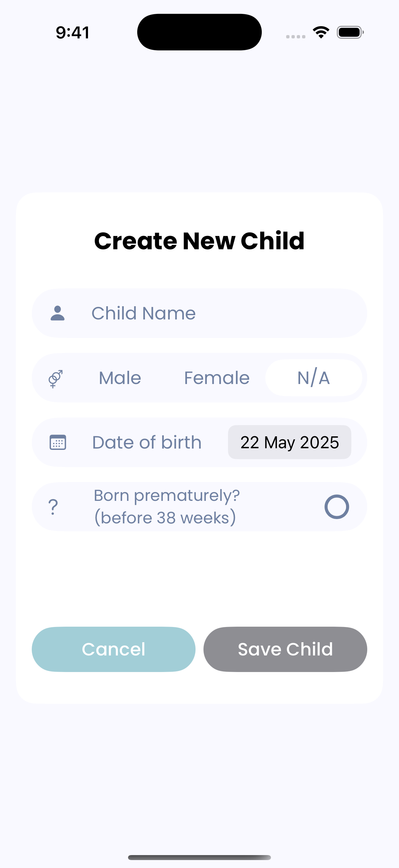Click the Save Child button

coord(285,649)
